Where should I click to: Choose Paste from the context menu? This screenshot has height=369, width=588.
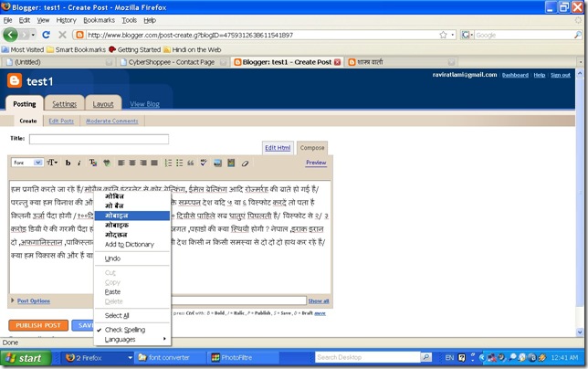(132, 291)
